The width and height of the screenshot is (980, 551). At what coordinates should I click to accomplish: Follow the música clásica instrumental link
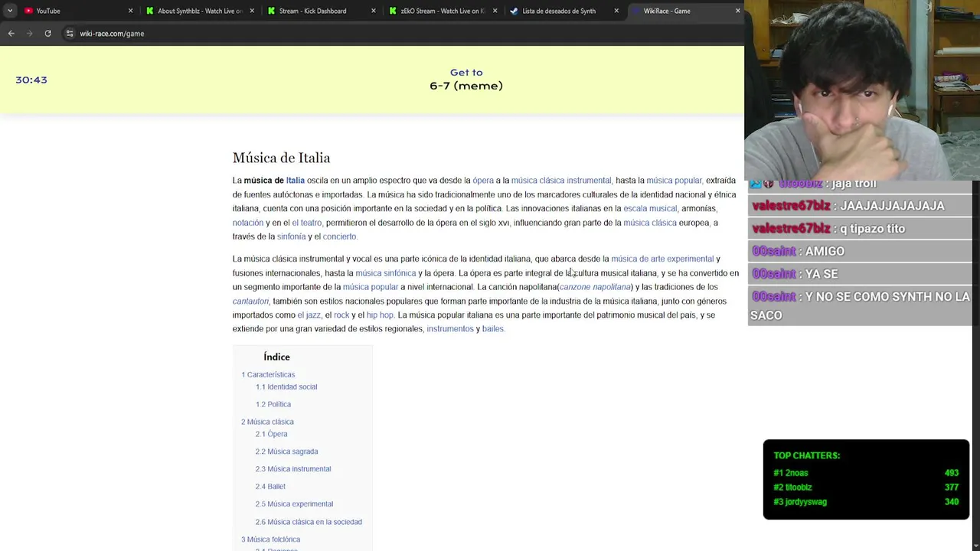(x=561, y=181)
